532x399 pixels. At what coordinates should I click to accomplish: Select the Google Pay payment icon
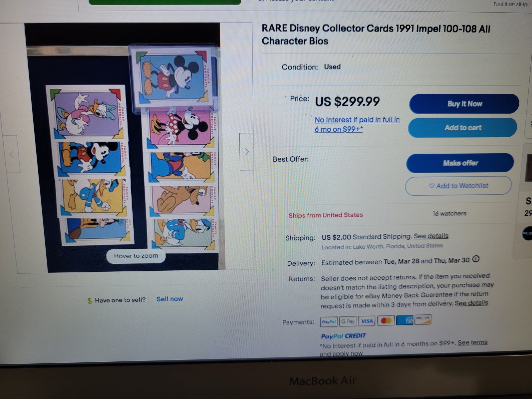(347, 321)
